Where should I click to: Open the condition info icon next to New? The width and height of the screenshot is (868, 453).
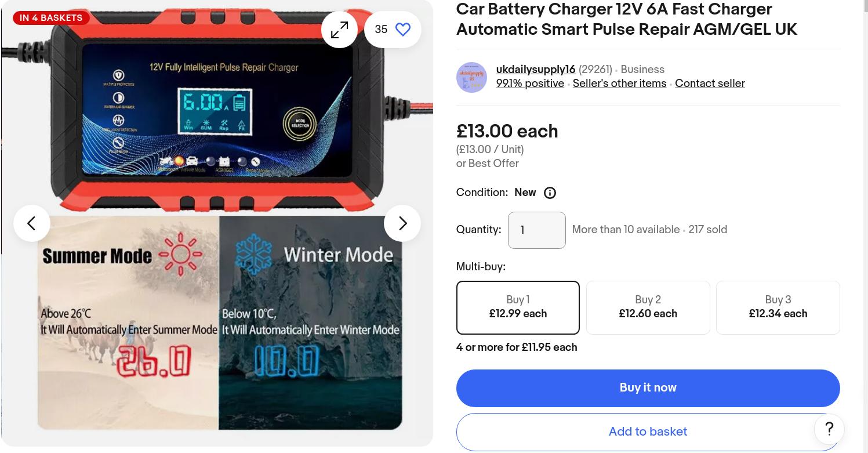point(550,193)
